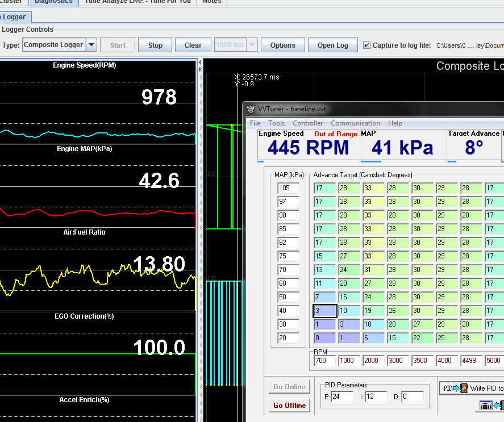Switch to the Notes tab

click(212, 2)
